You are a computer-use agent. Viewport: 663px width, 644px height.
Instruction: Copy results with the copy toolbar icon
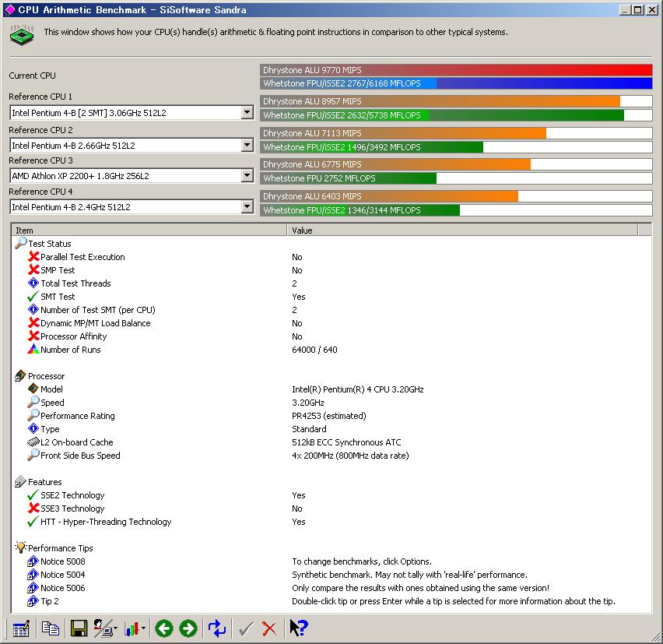pyautogui.click(x=51, y=628)
